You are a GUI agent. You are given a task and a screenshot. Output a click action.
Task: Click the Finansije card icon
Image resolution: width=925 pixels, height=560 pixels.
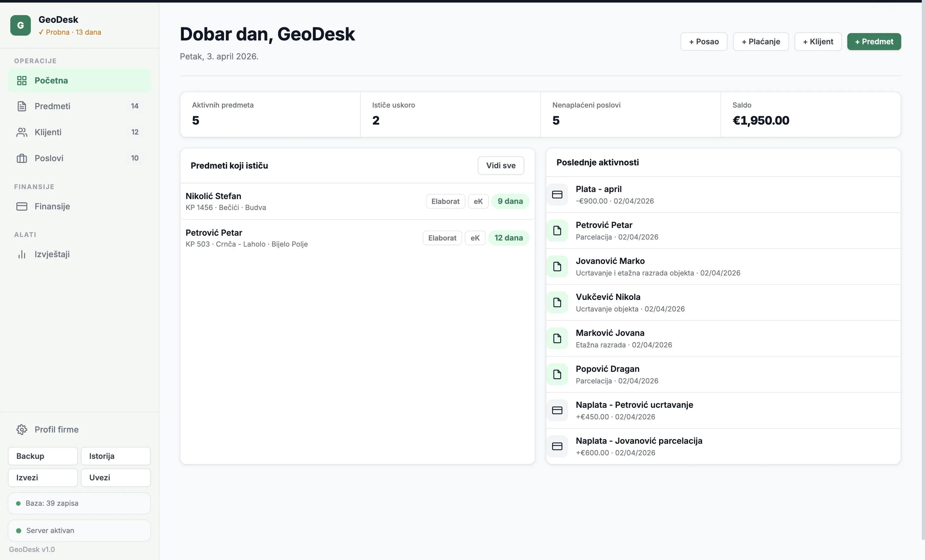click(x=22, y=206)
